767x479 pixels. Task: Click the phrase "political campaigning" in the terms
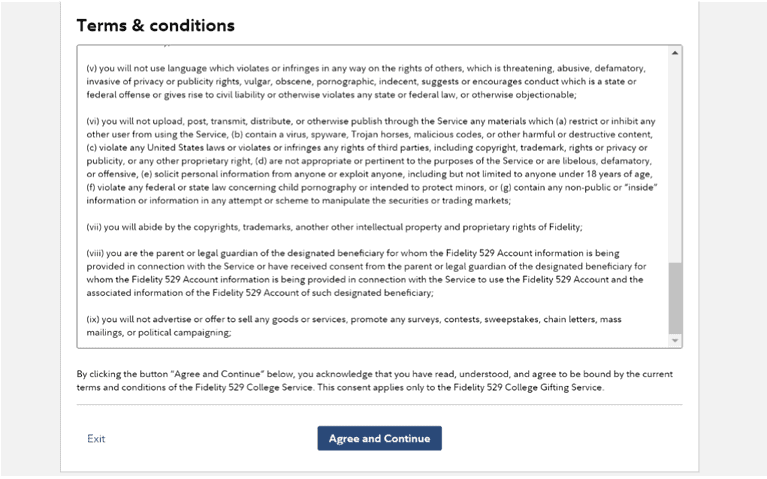[183, 333]
